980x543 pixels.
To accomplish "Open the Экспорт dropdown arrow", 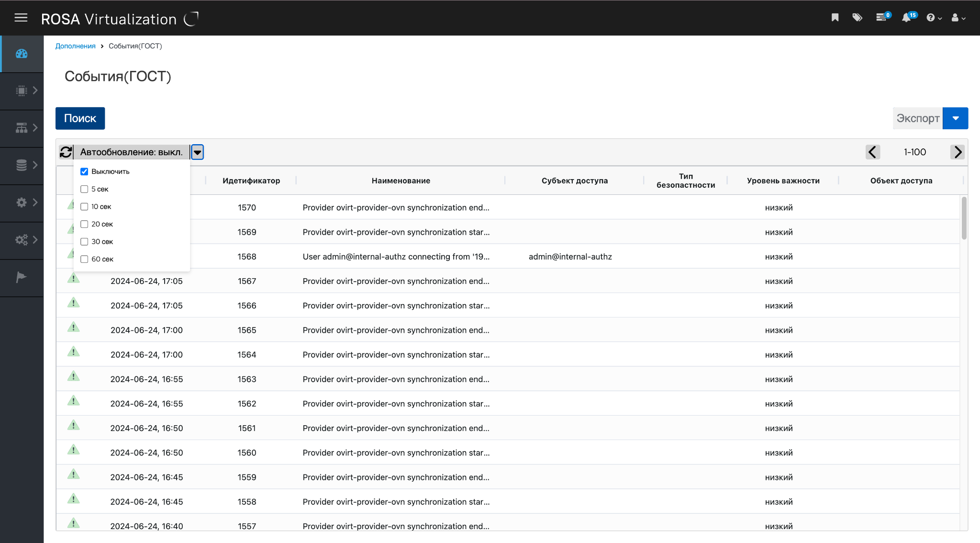I will (955, 118).
